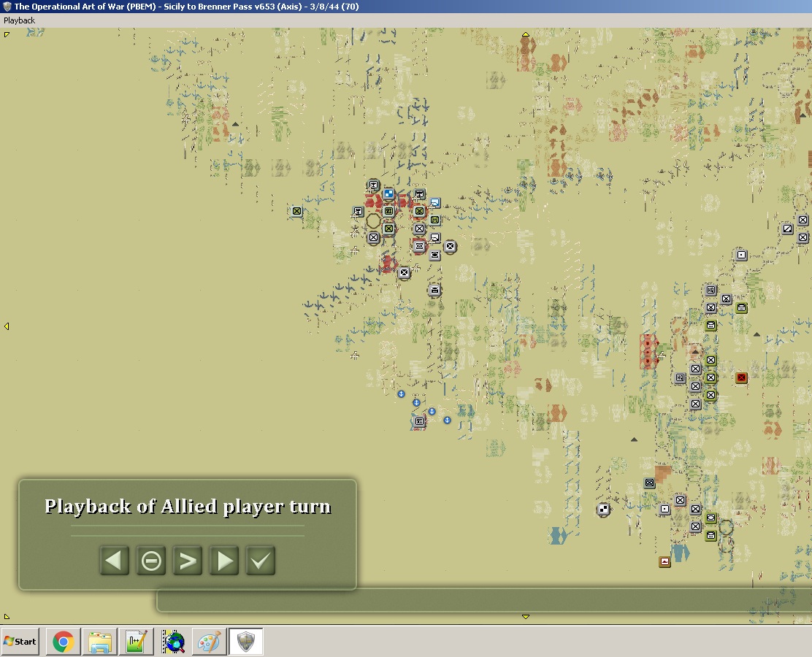The width and height of the screenshot is (812, 657).
Task: Switch to the Operational Art of War taskbar shield
Action: pyautogui.click(x=246, y=642)
